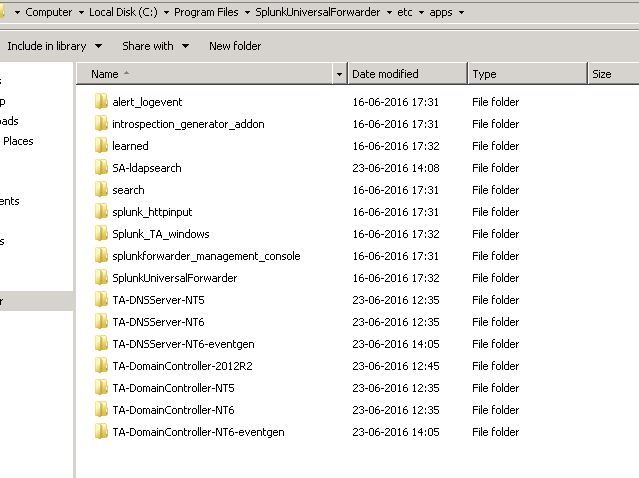Select the learned folder icon
This screenshot has height=478, width=639.
coord(100,146)
